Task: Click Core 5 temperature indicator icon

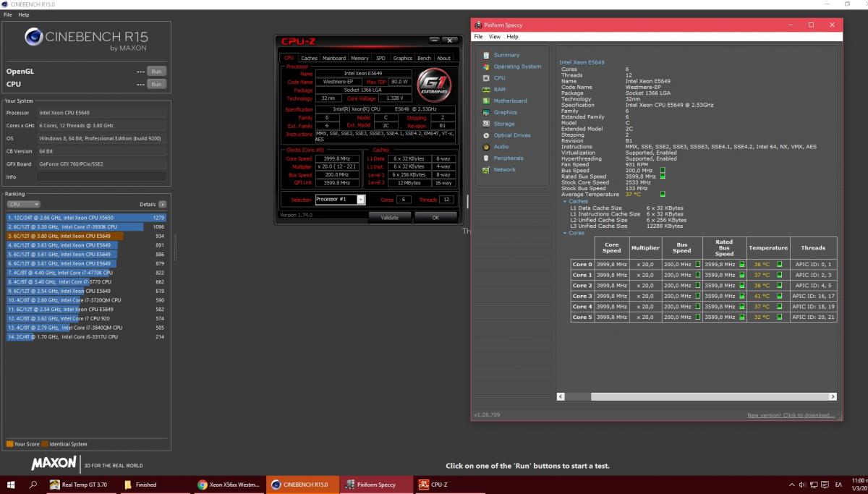Action: [x=780, y=317]
